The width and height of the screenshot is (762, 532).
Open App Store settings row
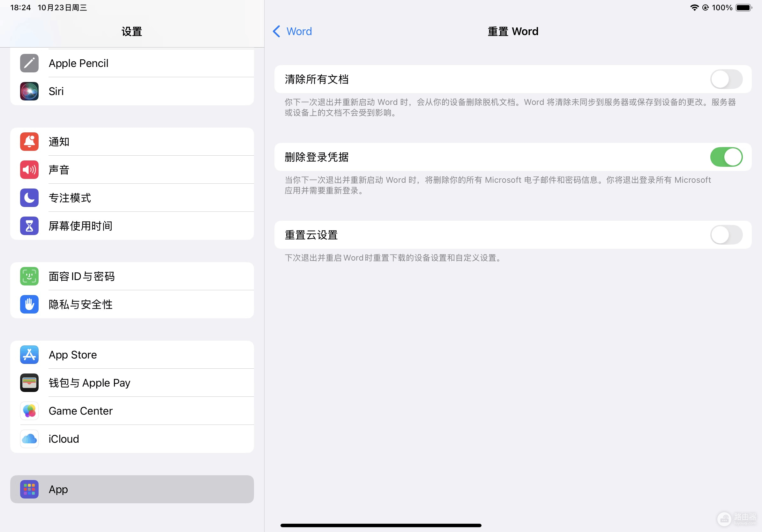point(132,355)
